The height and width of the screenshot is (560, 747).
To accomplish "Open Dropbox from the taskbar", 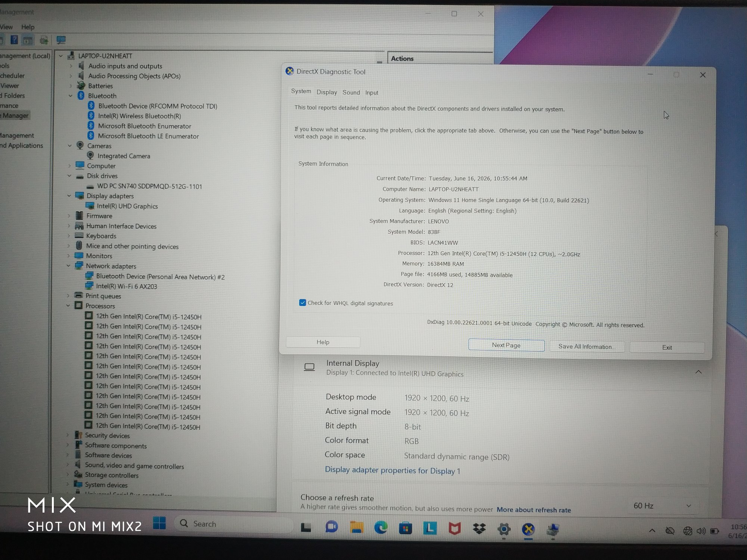I will pyautogui.click(x=479, y=529).
